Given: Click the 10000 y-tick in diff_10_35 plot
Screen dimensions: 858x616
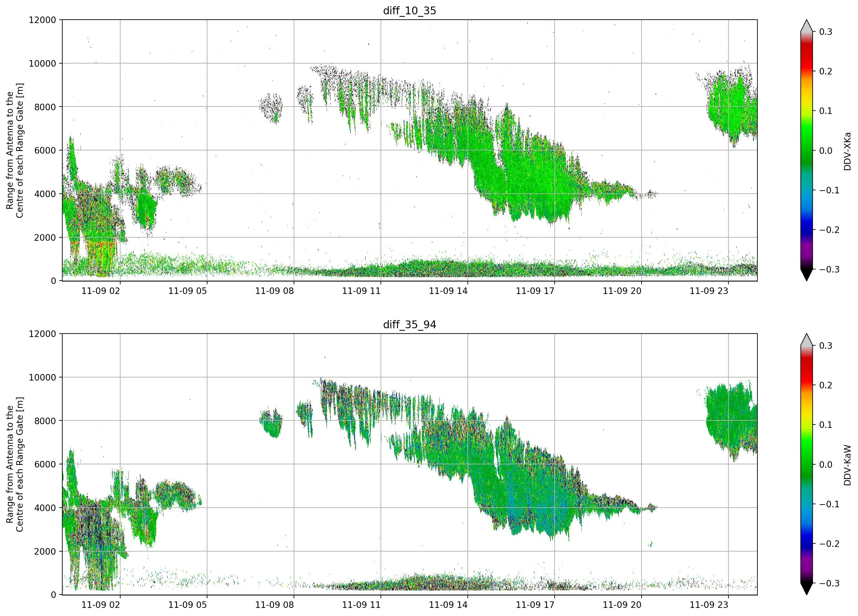Looking at the screenshot, I should (42, 64).
